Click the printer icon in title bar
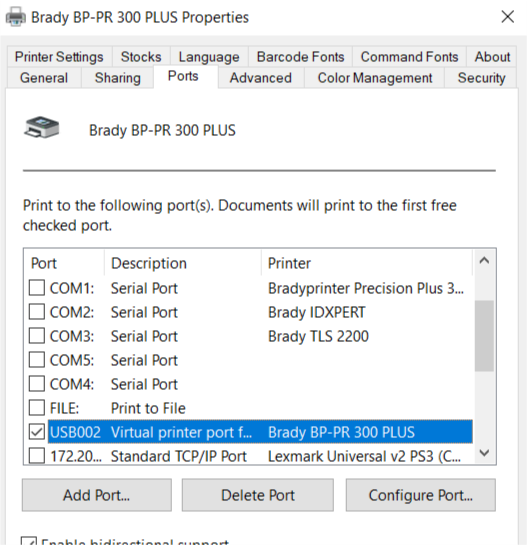527x545 pixels. 16,17
